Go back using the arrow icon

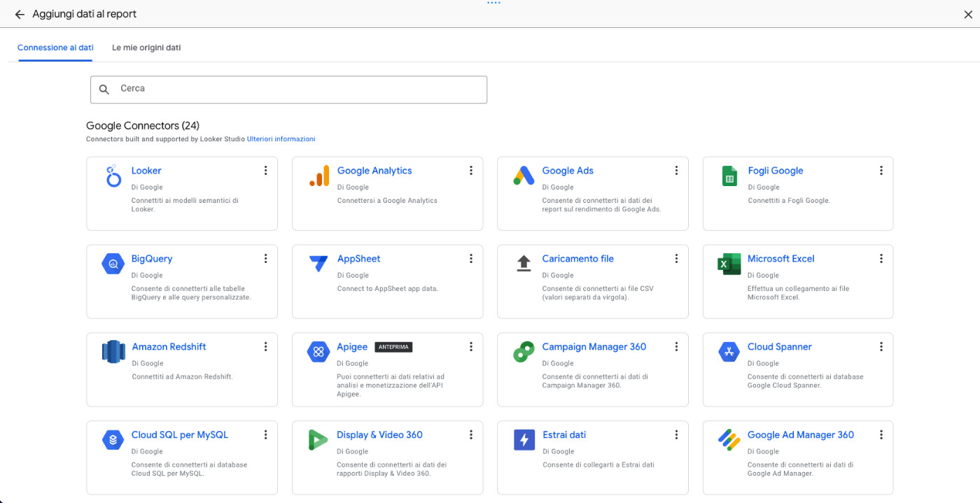click(20, 14)
